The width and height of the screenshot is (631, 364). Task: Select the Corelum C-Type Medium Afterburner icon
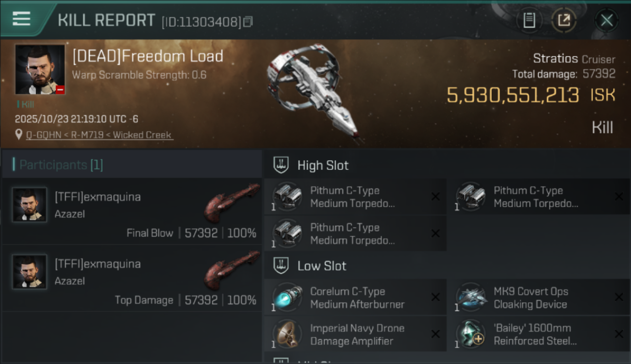click(287, 297)
